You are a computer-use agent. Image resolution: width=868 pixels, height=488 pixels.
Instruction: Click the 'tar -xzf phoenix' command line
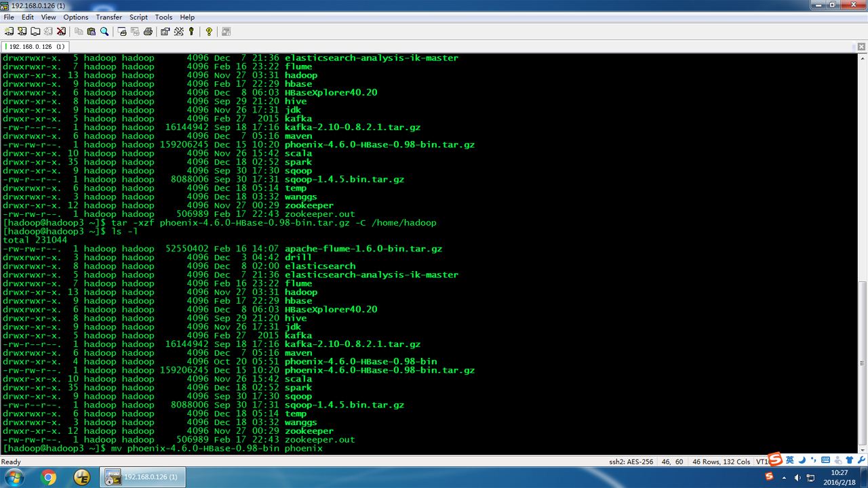pos(274,223)
